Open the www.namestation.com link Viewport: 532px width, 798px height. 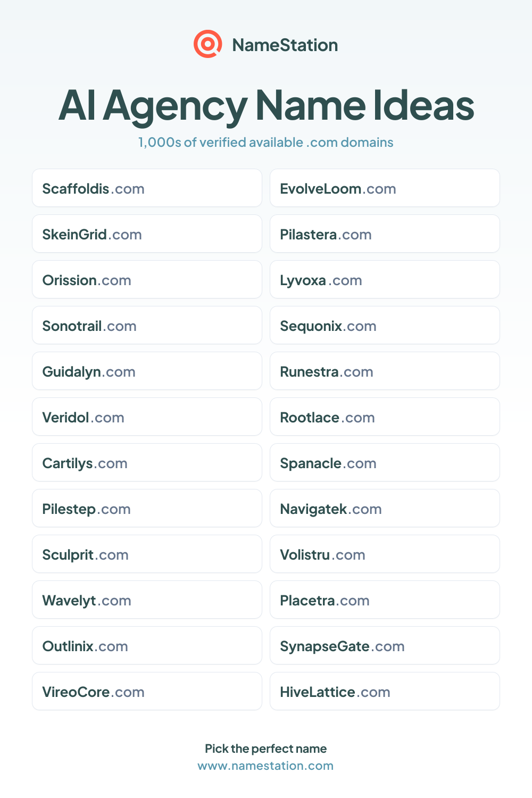[x=265, y=766]
